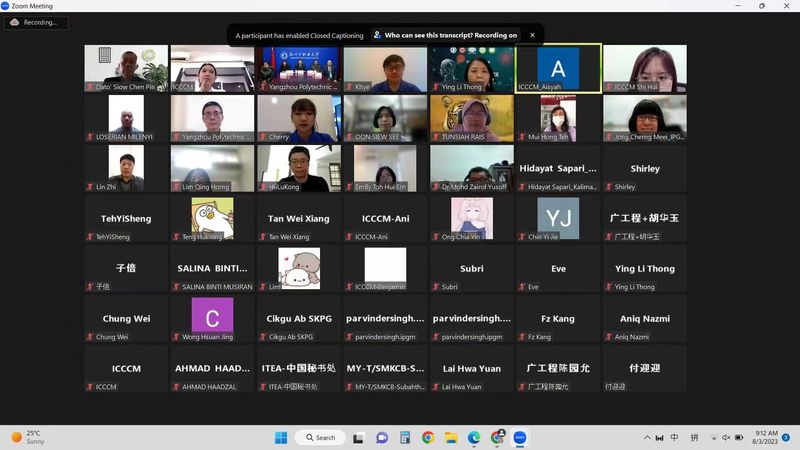Select the Chin Yi Jie 'YJ' avatar tile
This screenshot has width=800, height=450.
[x=558, y=218]
